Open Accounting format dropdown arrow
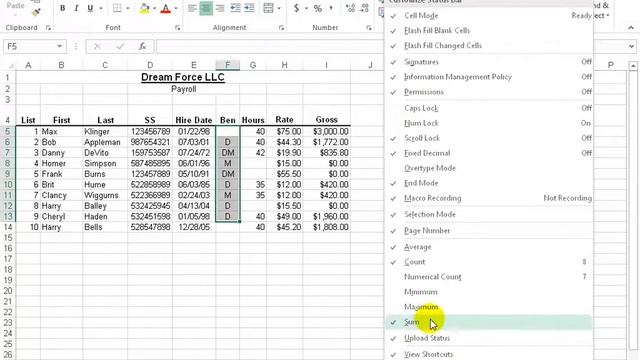Viewport: 640px width, 360px height. tap(306, 8)
